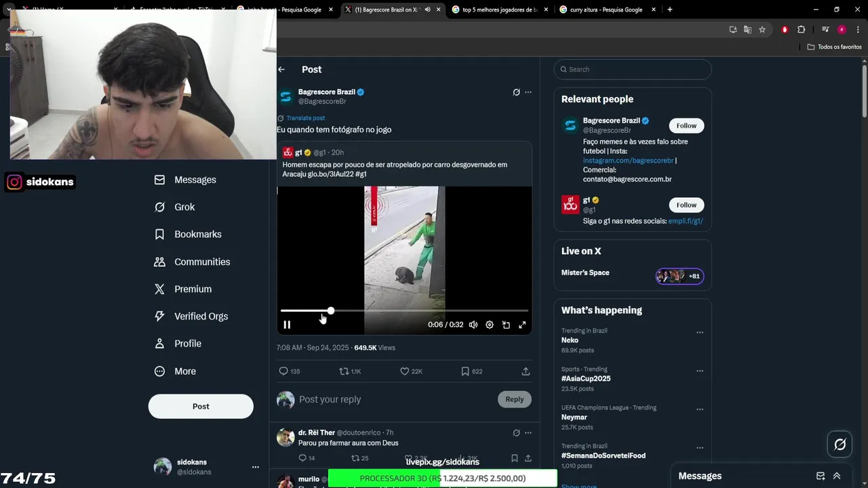The height and width of the screenshot is (488, 868).
Task: Mute the video volume icon
Action: [473, 325]
